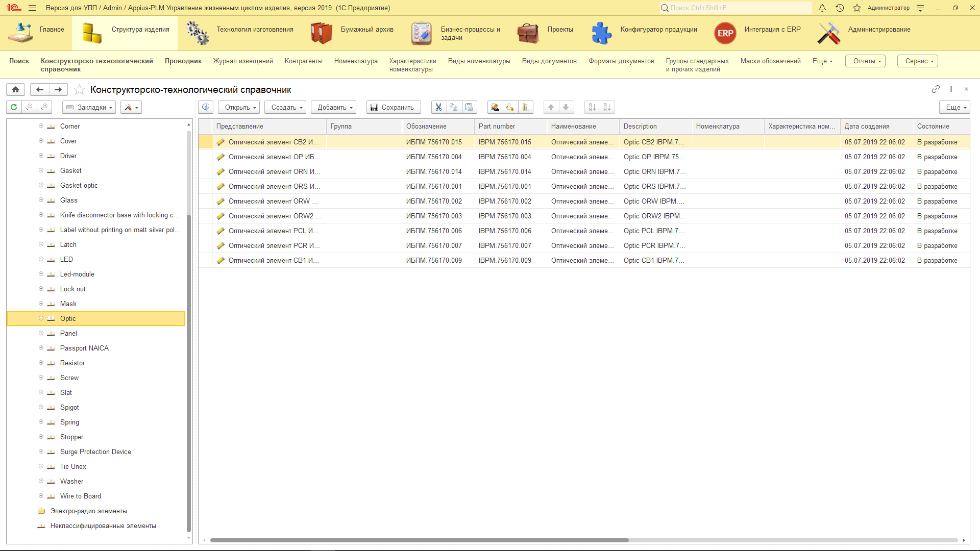Screen dimensions: 980x551
Task: Click the Сохранить button
Action: (x=393, y=107)
